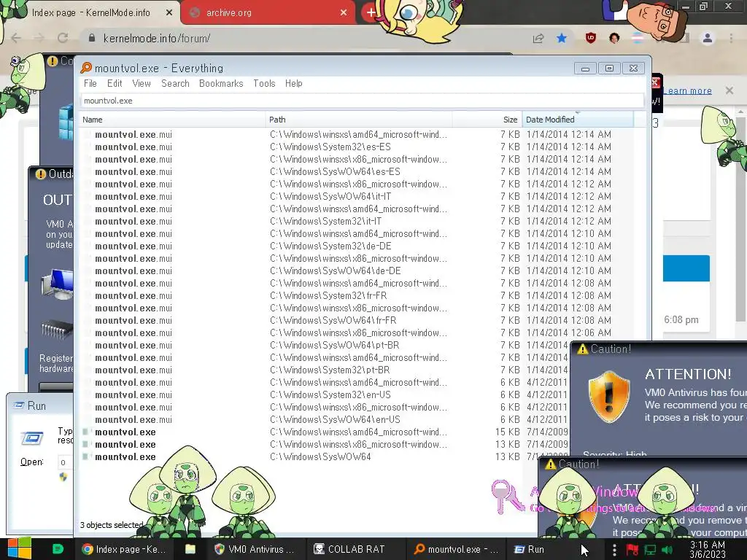Switch to Run taskbar button
The height and width of the screenshot is (560, 747).
tap(529, 549)
